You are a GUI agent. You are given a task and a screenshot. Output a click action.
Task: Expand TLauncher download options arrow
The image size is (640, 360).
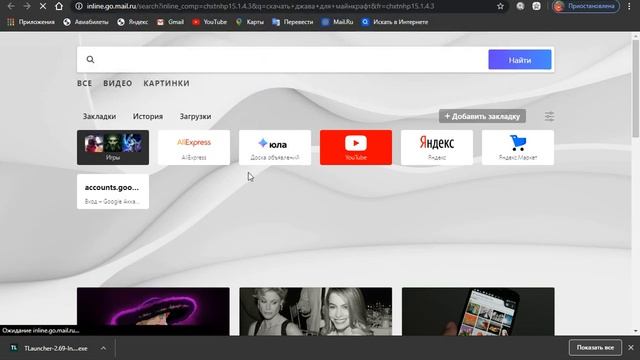(103, 348)
